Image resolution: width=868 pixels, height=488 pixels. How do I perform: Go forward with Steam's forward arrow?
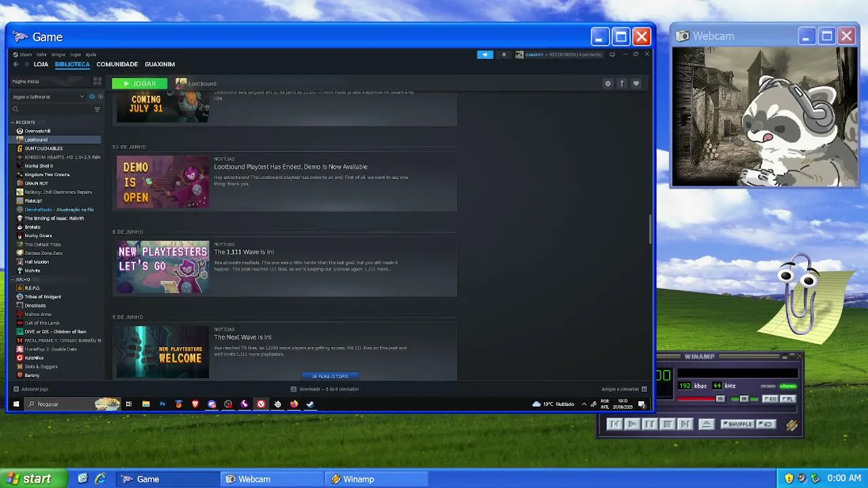point(26,64)
